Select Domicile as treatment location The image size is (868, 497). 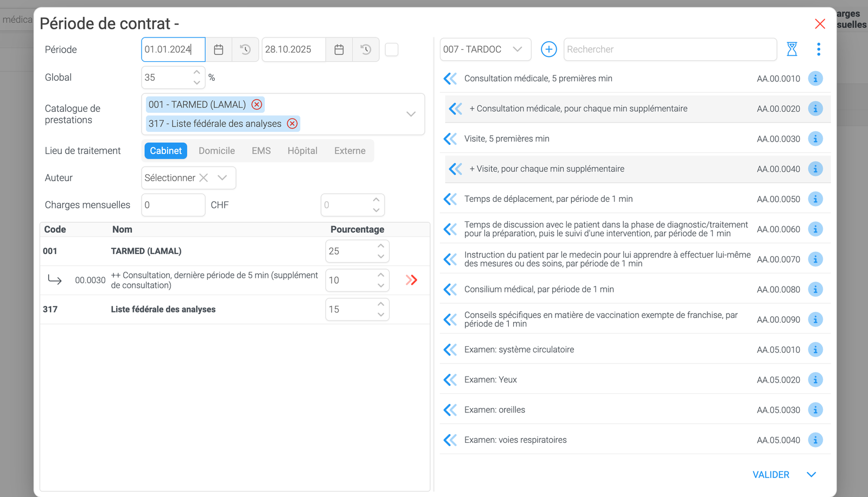click(216, 151)
